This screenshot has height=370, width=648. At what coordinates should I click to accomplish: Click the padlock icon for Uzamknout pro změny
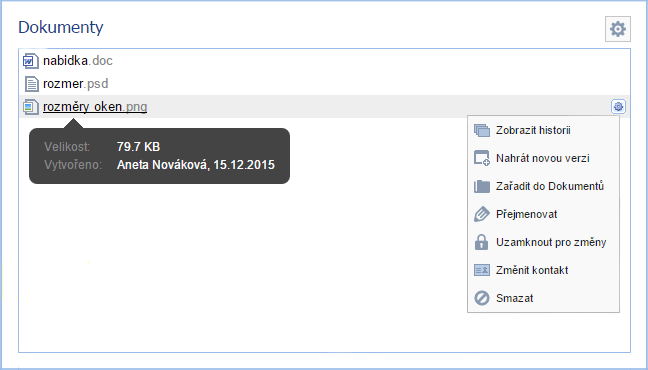[481, 242]
